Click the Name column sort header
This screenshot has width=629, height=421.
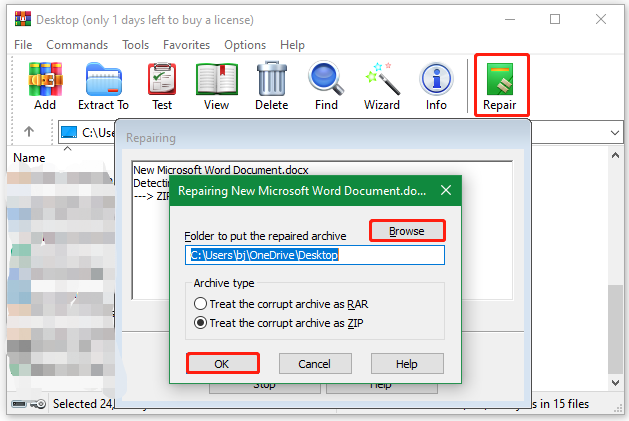29,158
